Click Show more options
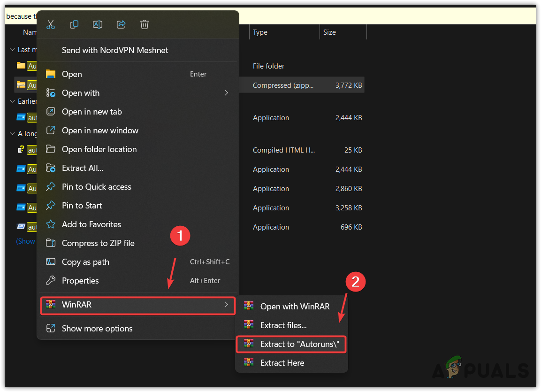 [97, 329]
